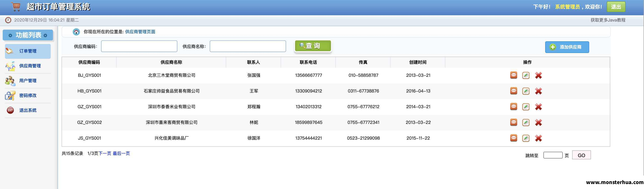Click the 查询 search button

313,46
